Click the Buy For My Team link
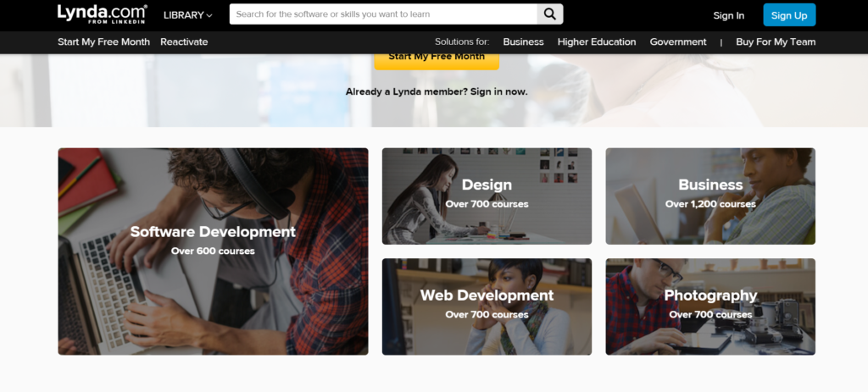 coord(776,42)
